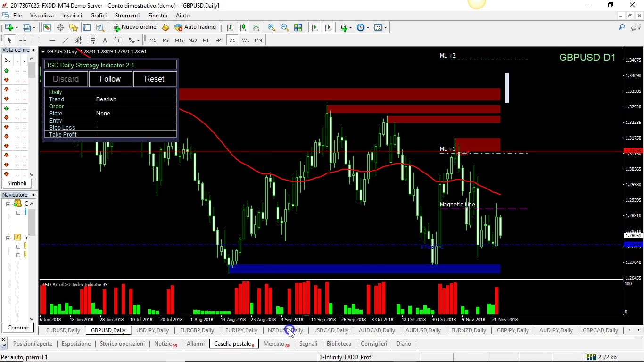Viewport: 644px width, 362px height.
Task: Open the Strumenti menu
Action: 127,16
